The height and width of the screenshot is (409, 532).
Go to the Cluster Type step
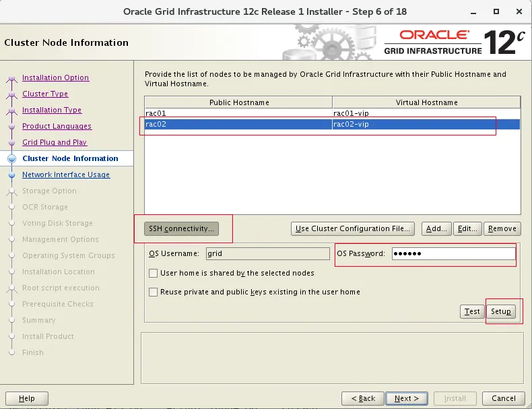tap(45, 94)
